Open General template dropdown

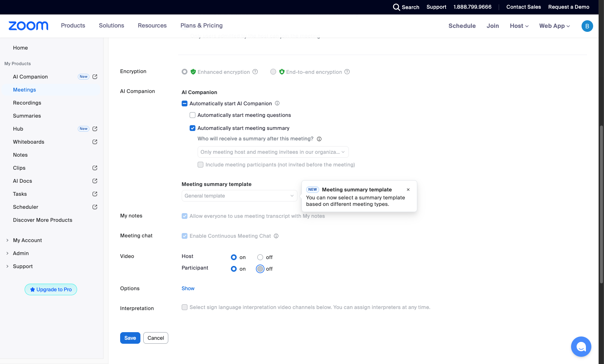pyautogui.click(x=240, y=196)
